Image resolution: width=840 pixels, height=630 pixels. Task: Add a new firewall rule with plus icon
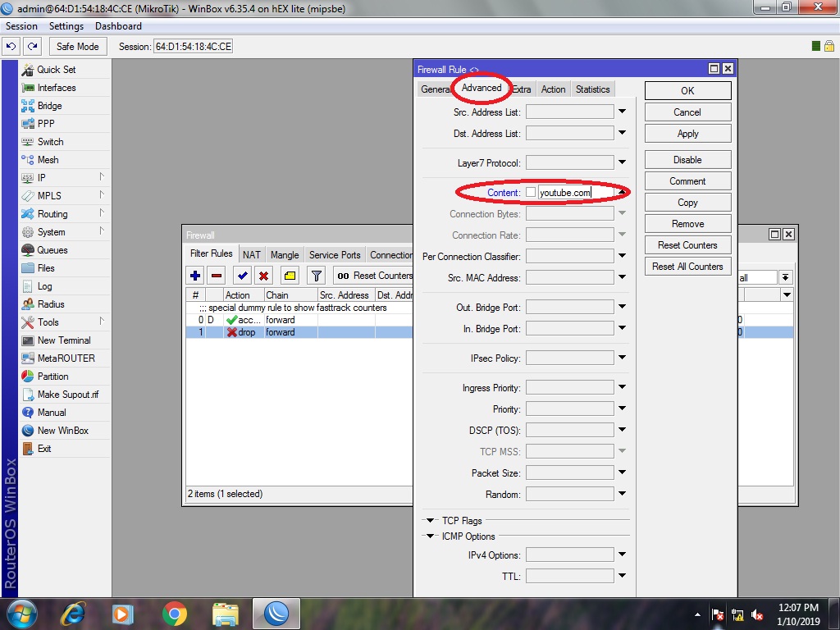[x=195, y=276]
